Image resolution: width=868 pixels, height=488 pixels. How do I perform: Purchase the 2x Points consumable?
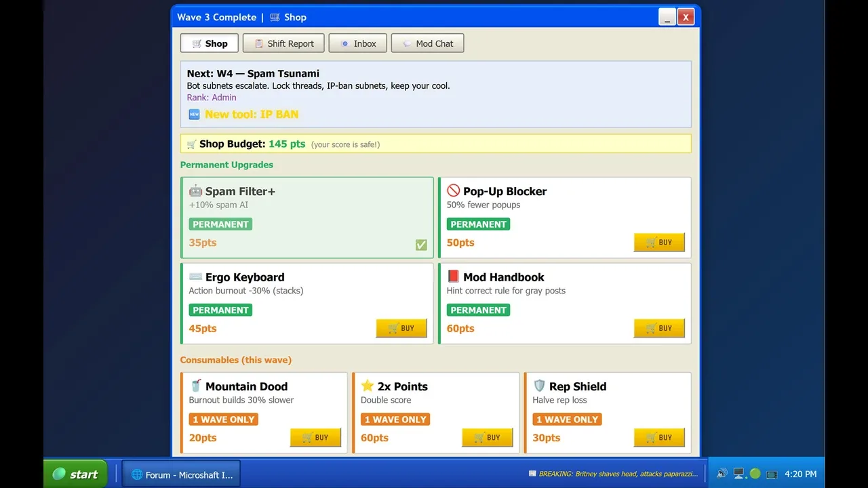click(487, 437)
